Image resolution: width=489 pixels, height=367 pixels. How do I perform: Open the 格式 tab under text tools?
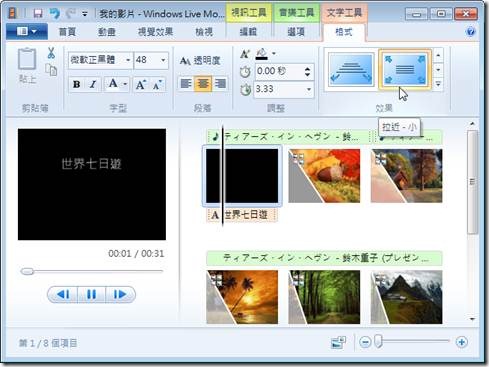click(x=344, y=32)
